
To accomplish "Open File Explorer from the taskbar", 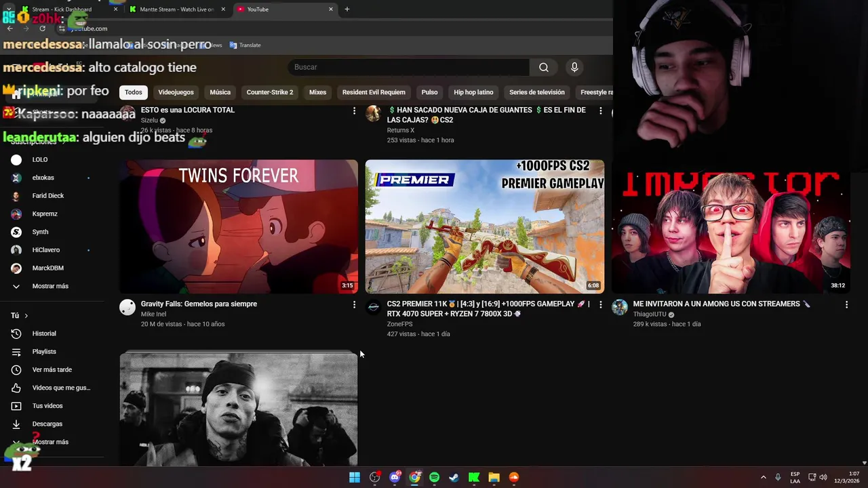I will coord(494,477).
